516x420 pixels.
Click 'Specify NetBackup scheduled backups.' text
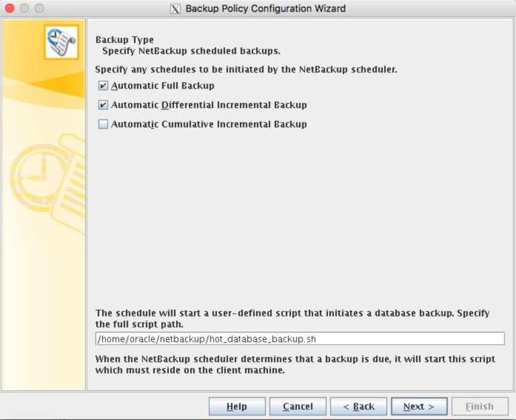[191, 51]
